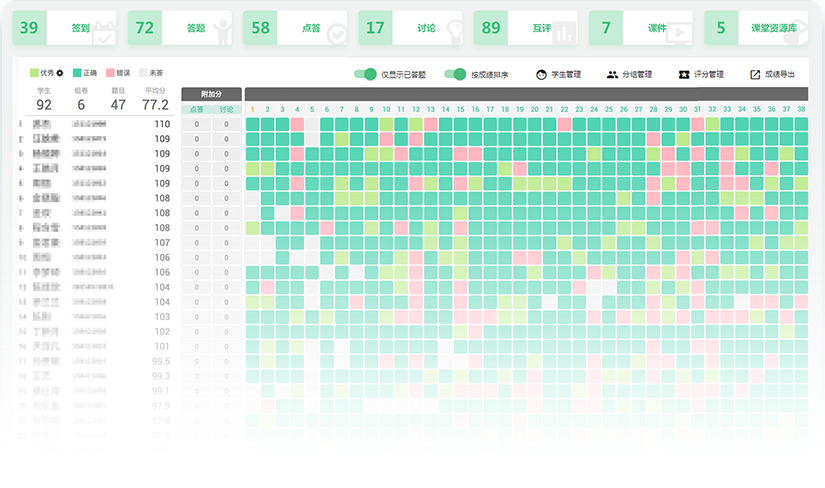Click the 附加分 column header
Image resolution: width=825 pixels, height=488 pixels.
(x=211, y=94)
